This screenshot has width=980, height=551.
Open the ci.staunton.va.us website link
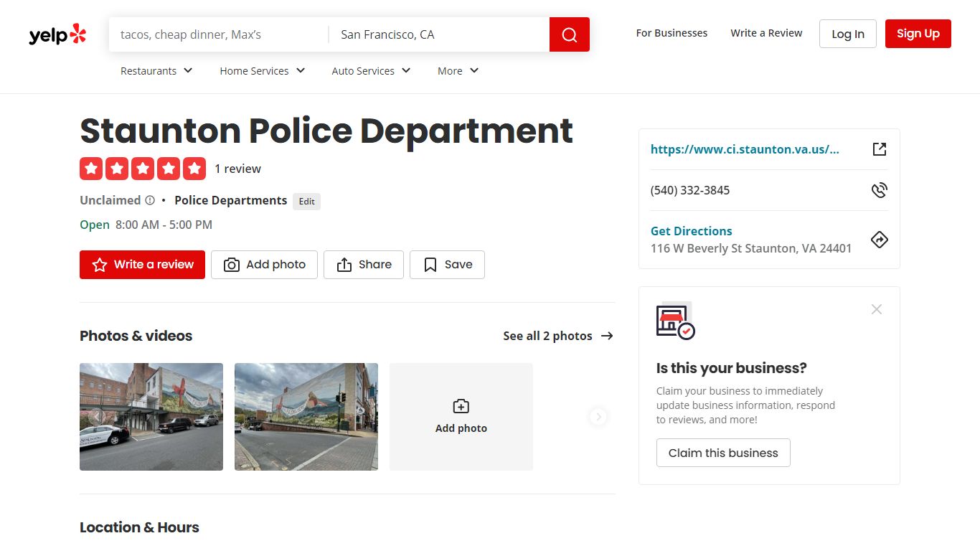tap(745, 149)
